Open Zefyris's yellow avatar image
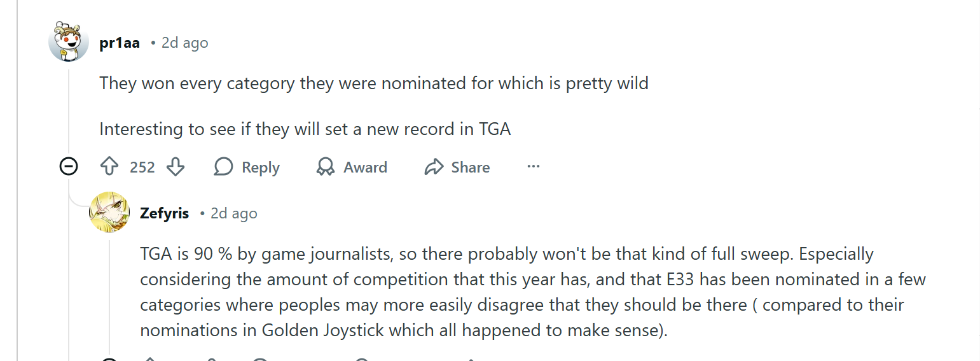Screen dimensions: 980x361 (x=109, y=213)
